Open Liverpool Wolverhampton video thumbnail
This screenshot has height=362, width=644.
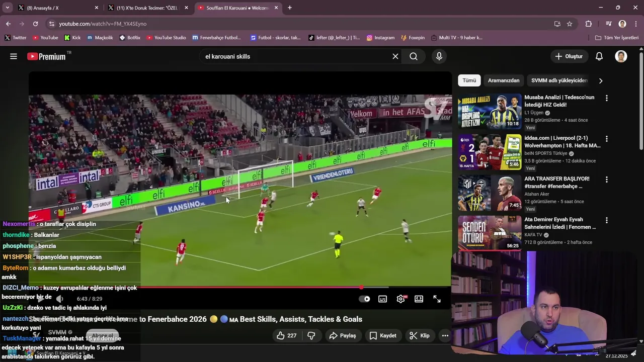tap(490, 152)
